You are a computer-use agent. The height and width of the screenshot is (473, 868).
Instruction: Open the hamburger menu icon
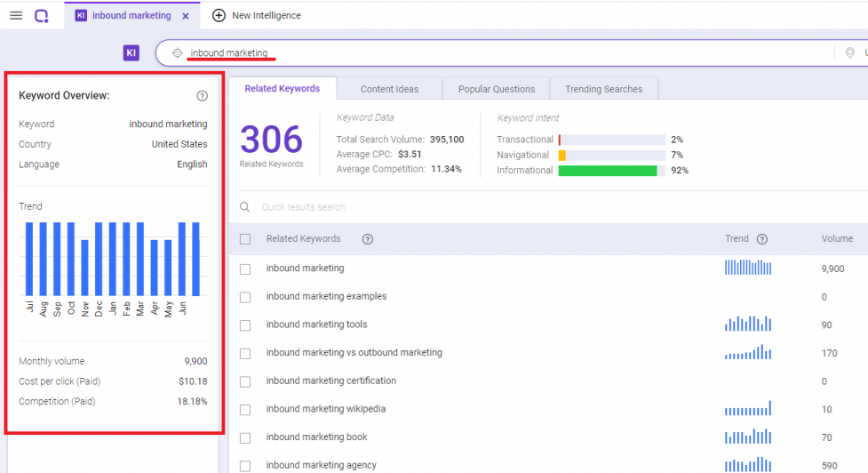tap(16, 15)
